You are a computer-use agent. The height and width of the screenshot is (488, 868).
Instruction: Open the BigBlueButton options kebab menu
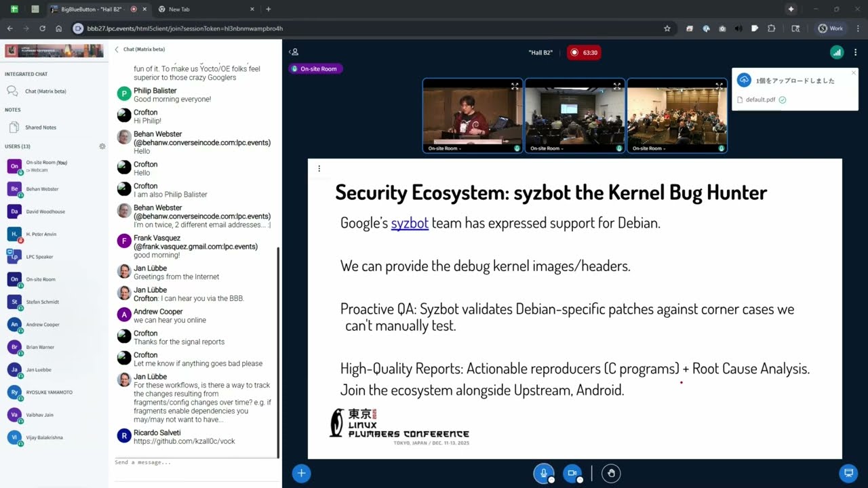pyautogui.click(x=856, y=52)
